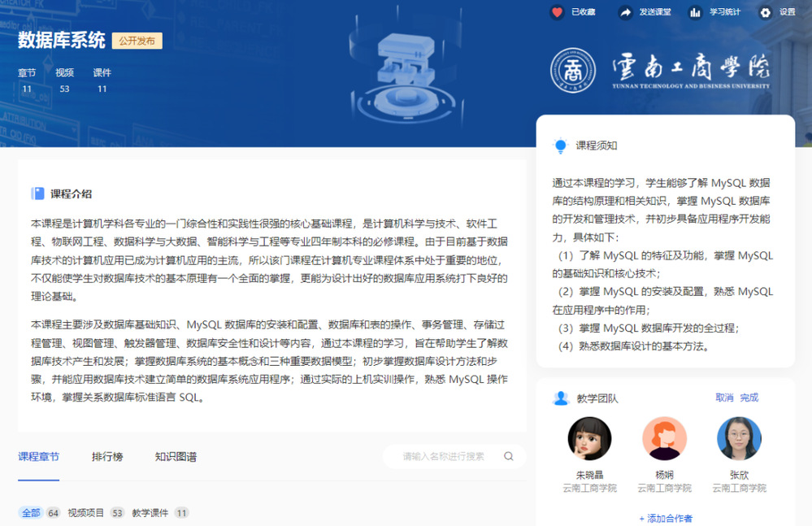Viewport: 812px width, 526px height.
Task: Click 添加合作者 link
Action: [x=666, y=518]
